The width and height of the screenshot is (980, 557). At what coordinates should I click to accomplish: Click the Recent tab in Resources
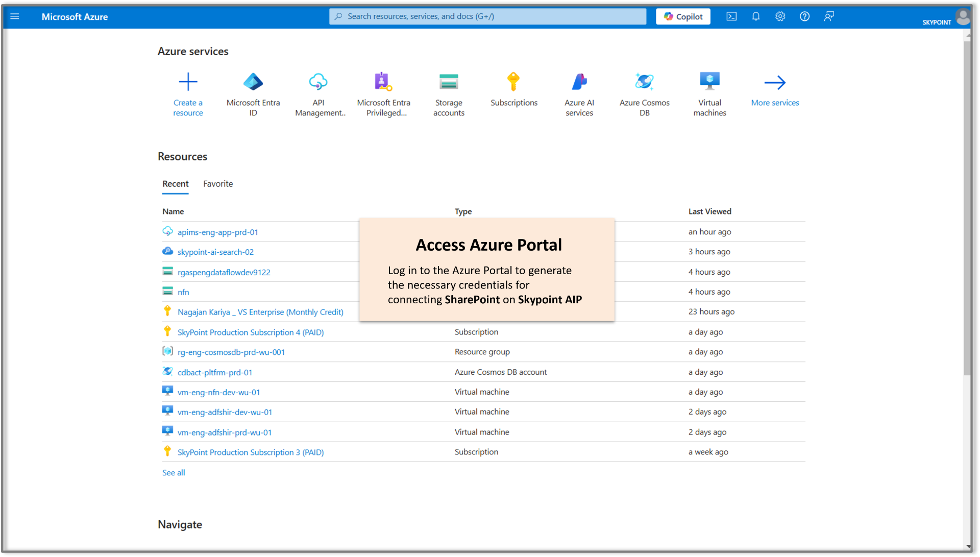176,183
